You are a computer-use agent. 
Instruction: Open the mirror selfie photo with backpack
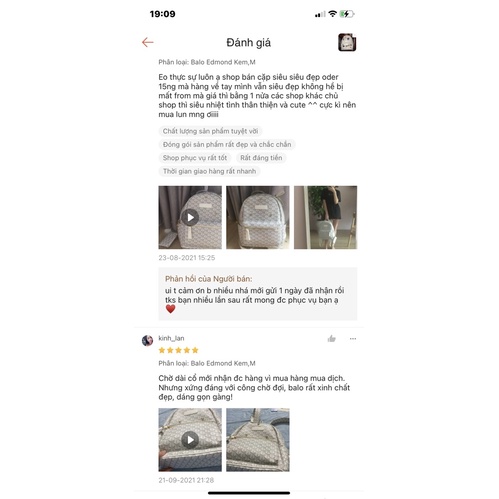click(325, 217)
